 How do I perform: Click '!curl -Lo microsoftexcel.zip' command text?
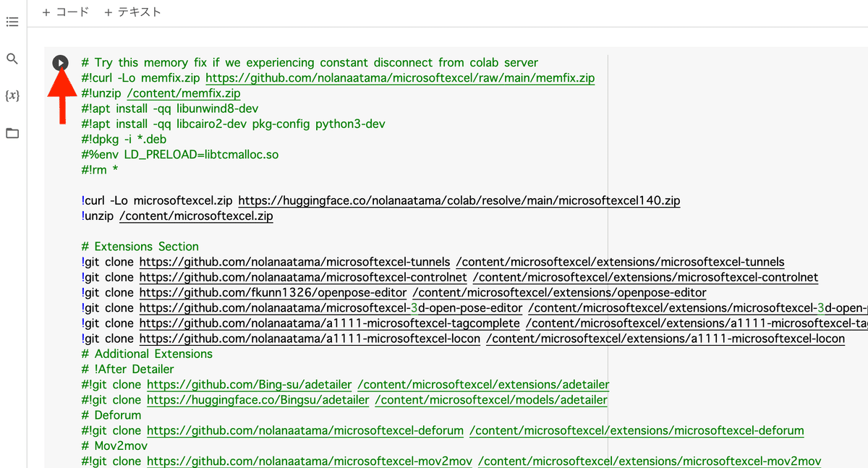157,200
